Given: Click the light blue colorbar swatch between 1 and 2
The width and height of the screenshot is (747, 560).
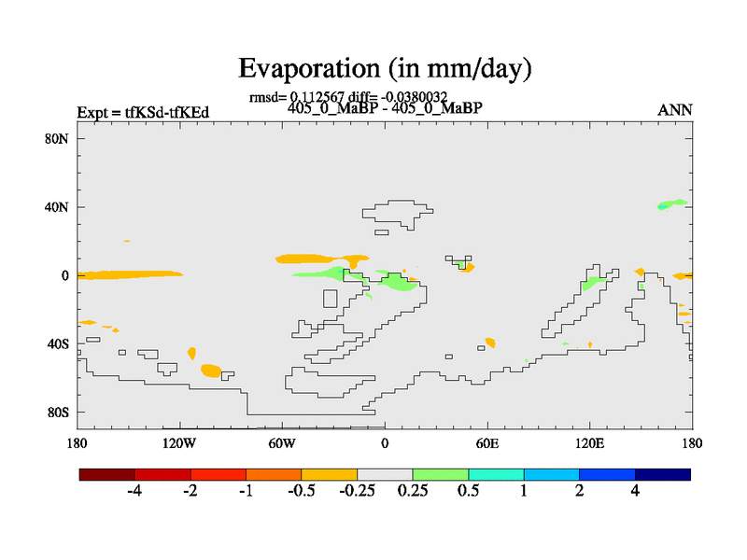Looking at the screenshot, I should (x=552, y=474).
